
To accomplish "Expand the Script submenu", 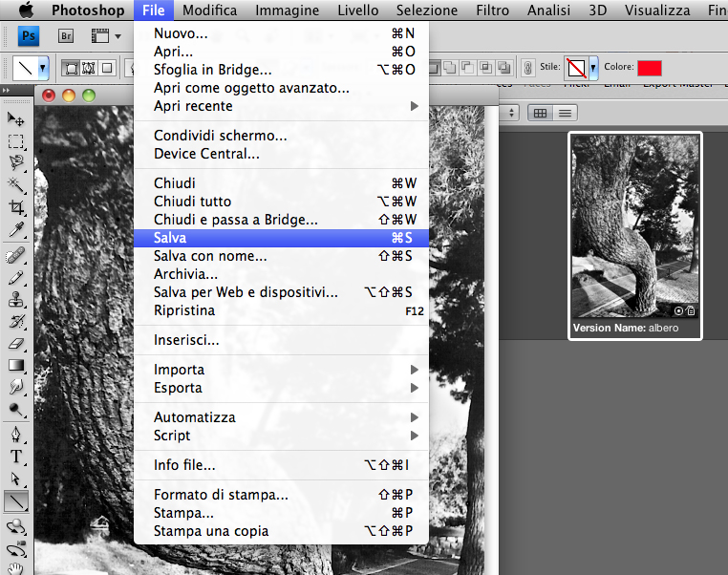I will (281, 436).
